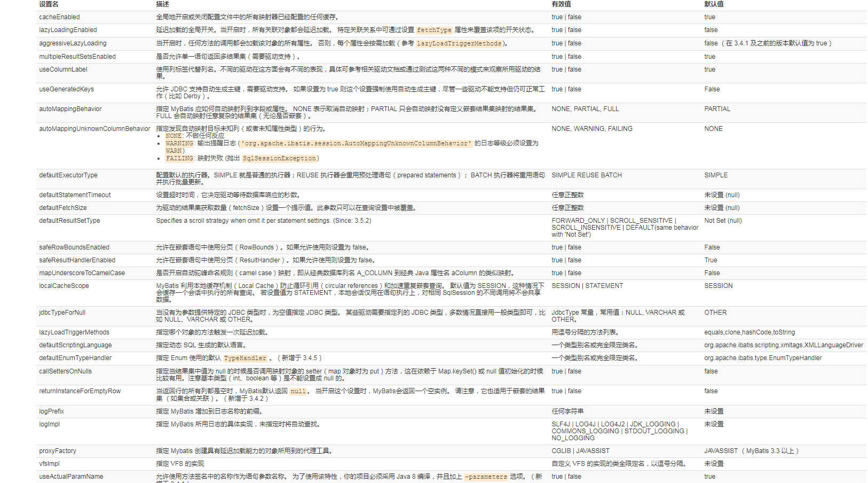Screen dimensions: 868x483
Task: Select the TypeHandler code snippet in defaultEnumTypeHandler row
Action: (x=245, y=359)
